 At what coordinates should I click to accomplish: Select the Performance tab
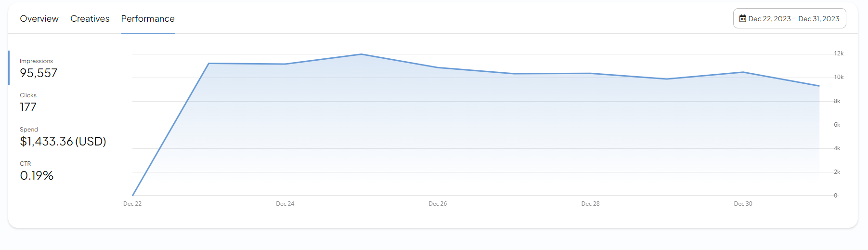(x=148, y=19)
